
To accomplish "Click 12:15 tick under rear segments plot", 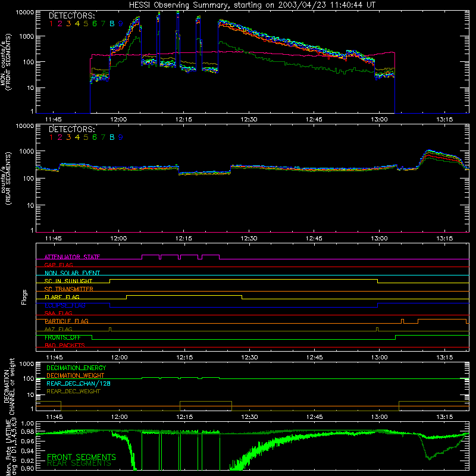I will point(184,239).
